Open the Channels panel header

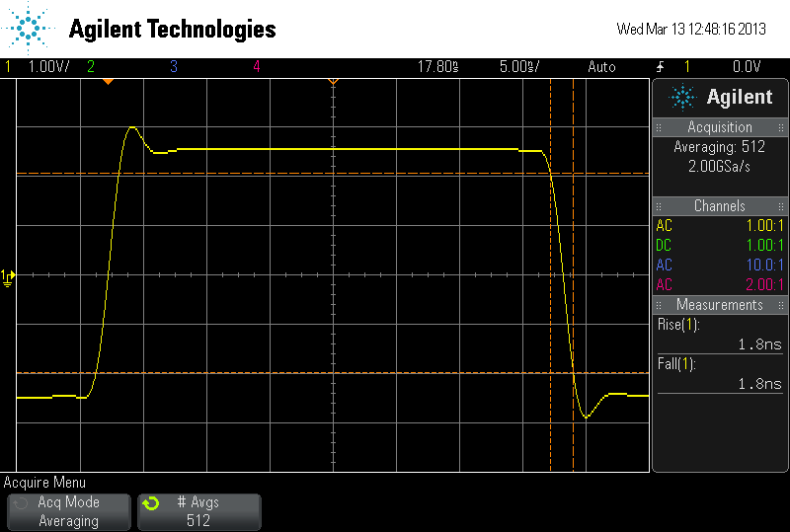[x=720, y=205]
